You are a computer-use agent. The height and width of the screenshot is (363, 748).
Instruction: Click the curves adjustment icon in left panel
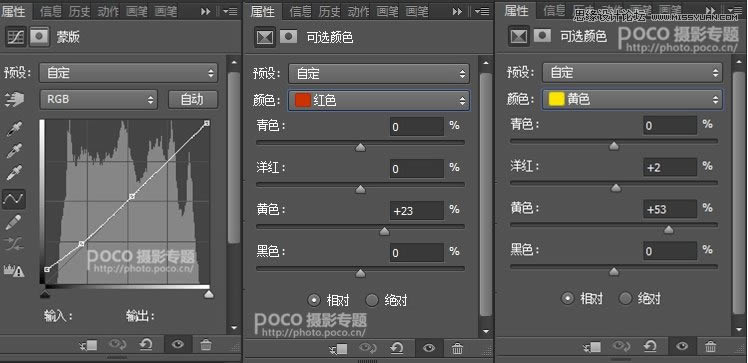pos(15,37)
